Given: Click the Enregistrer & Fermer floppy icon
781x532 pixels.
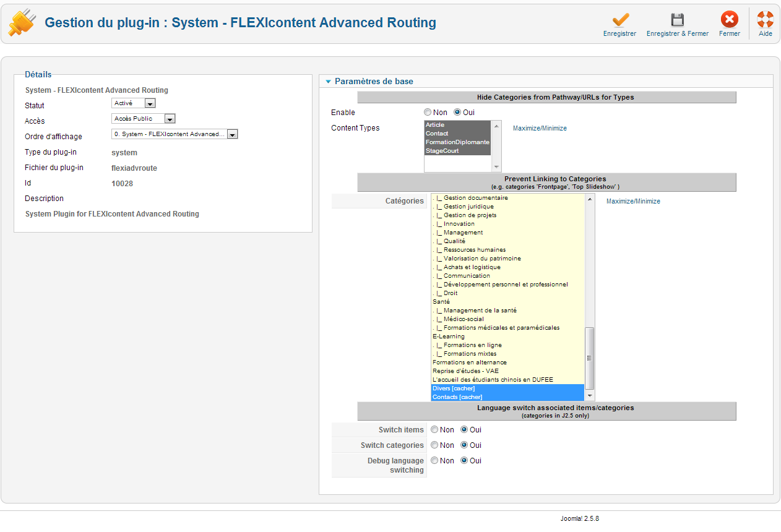Looking at the screenshot, I should [678, 19].
